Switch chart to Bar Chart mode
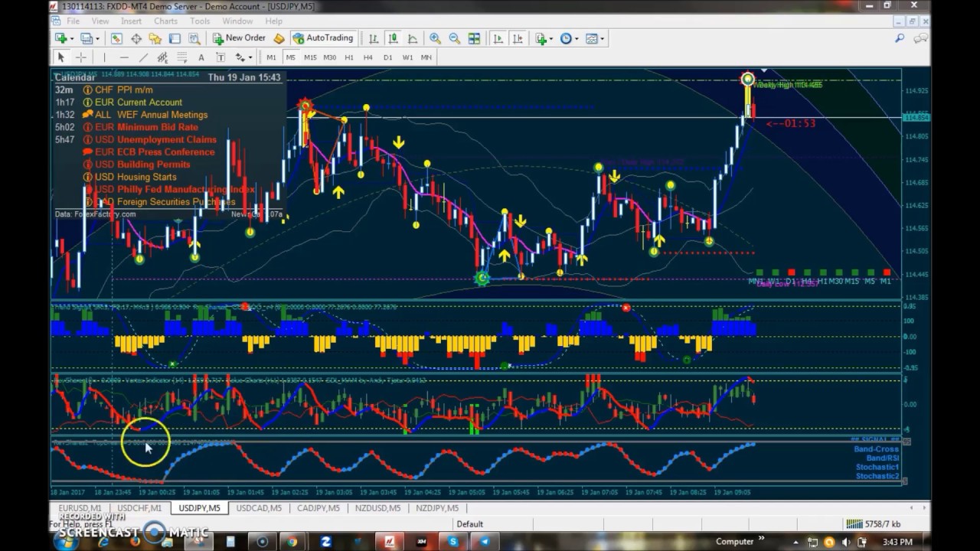The height and width of the screenshot is (551, 980). pyautogui.click(x=374, y=38)
